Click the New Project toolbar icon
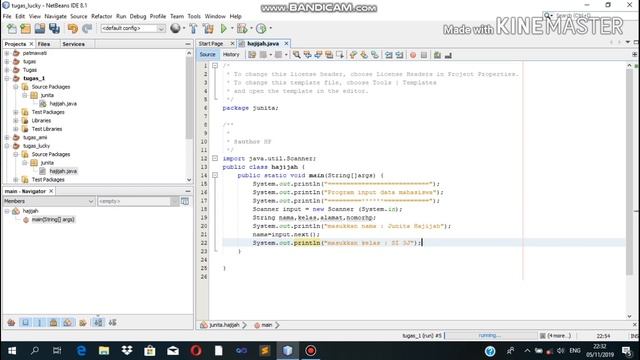Viewport: 640px width, 360px height. tap(26, 29)
